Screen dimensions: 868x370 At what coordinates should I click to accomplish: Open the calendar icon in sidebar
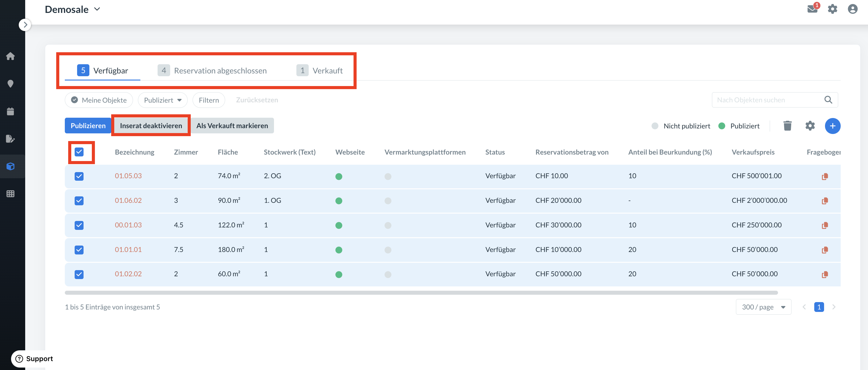pyautogui.click(x=10, y=111)
